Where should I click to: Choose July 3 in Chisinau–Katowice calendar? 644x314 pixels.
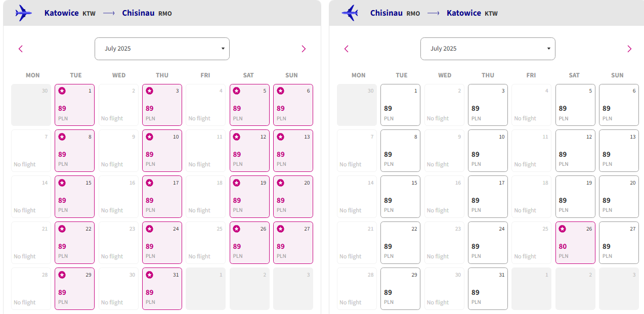[x=488, y=105]
